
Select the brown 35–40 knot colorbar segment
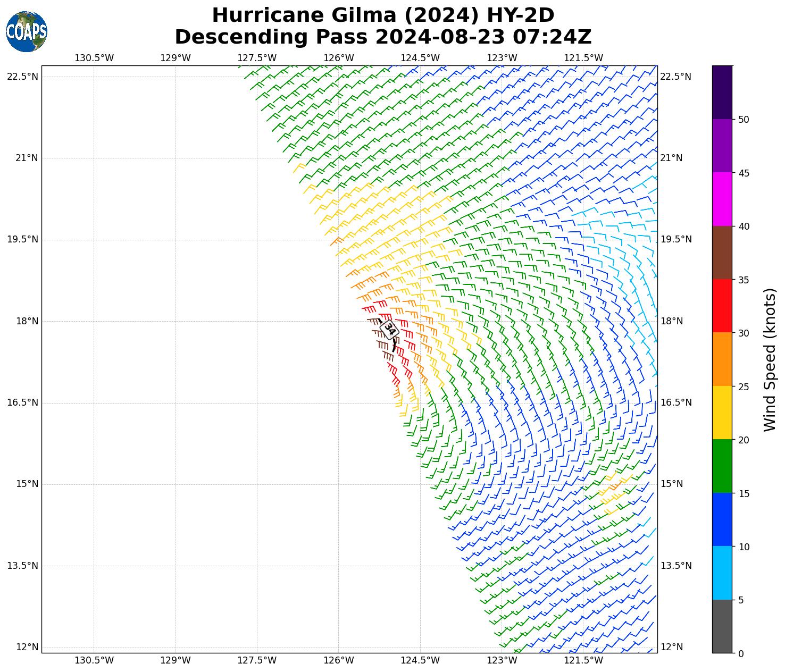click(722, 253)
